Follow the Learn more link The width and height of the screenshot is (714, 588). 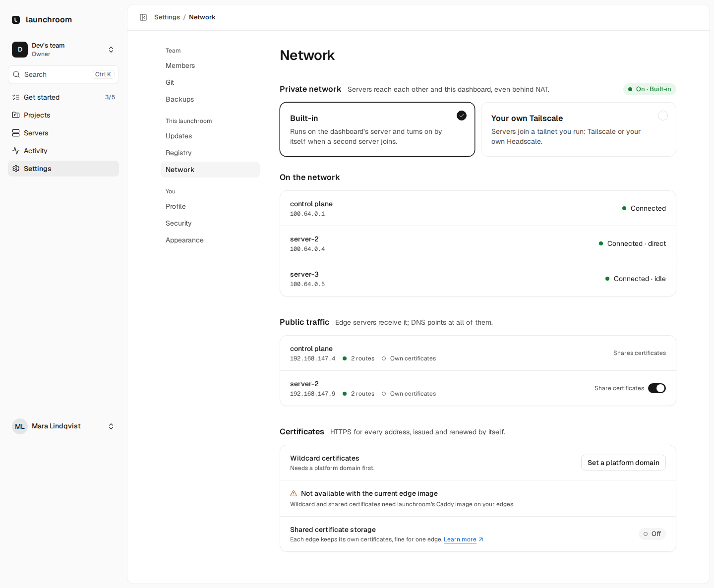pos(460,539)
